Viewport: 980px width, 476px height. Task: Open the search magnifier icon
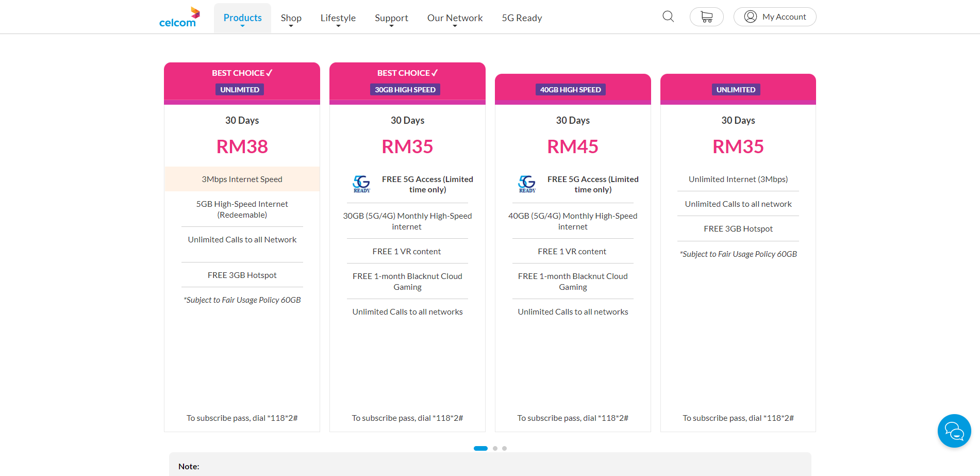point(668,17)
